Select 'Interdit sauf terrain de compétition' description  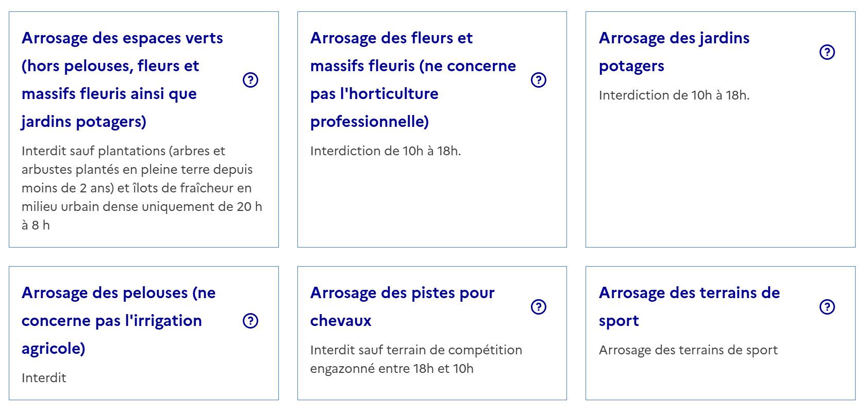pos(416,359)
